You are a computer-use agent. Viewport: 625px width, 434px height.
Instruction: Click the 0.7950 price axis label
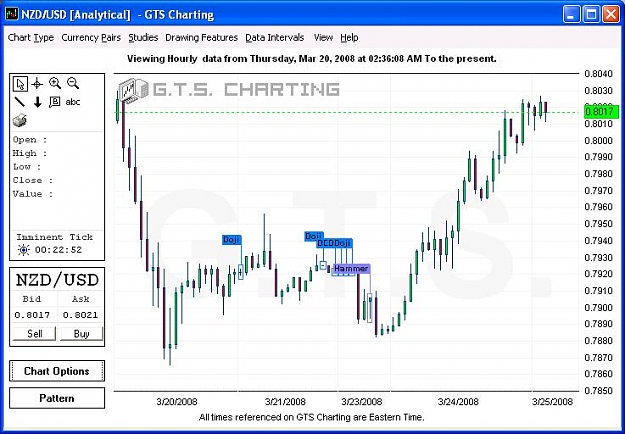tap(598, 224)
